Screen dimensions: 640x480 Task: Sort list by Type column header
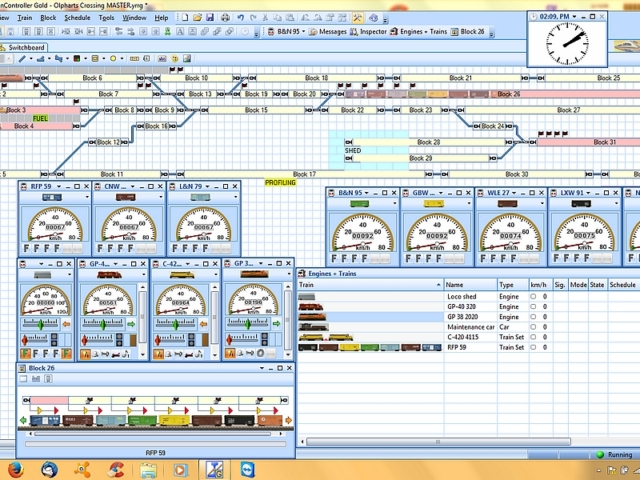tap(513, 285)
